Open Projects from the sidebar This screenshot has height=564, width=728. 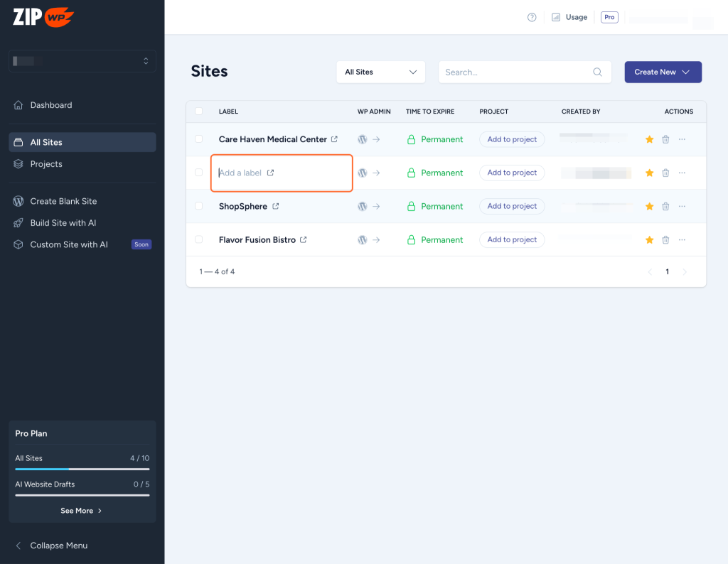(46, 164)
